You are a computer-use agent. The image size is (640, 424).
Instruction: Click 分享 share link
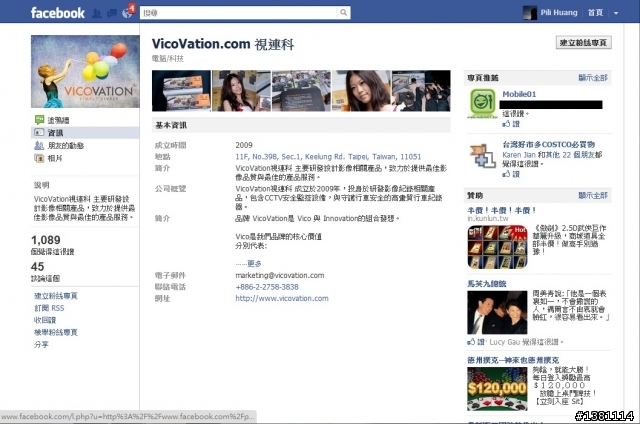coord(41,344)
